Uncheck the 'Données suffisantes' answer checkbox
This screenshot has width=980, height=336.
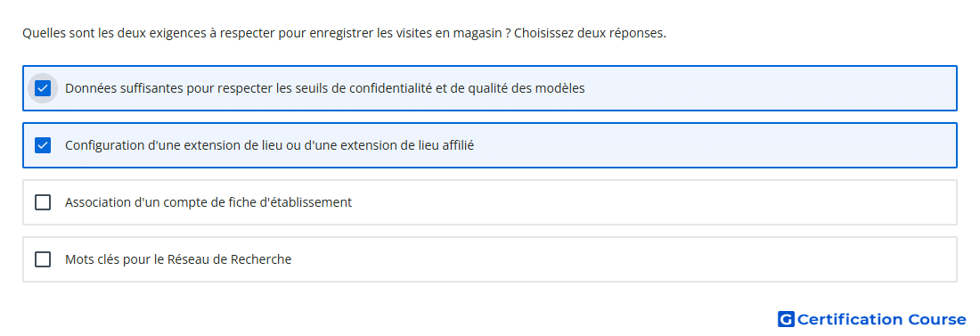click(x=43, y=88)
